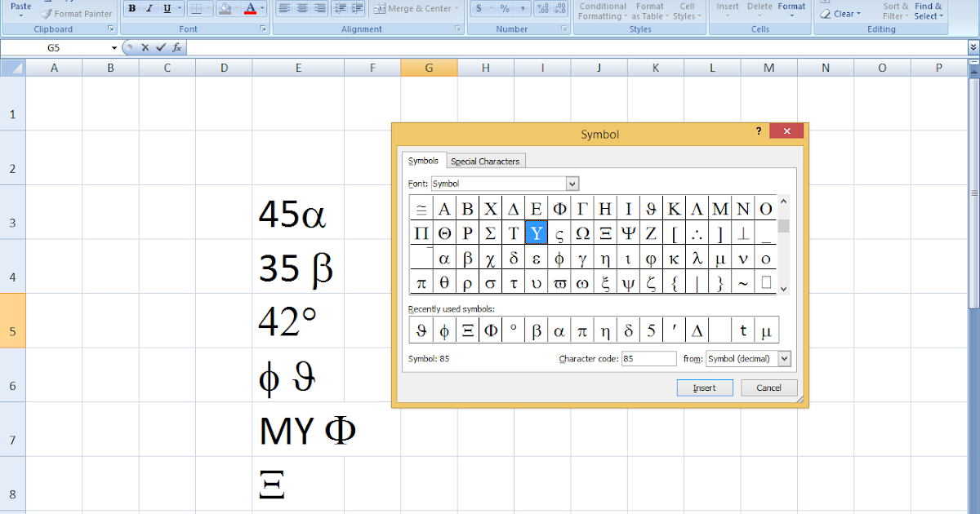Click the Clear eraser button

(840, 14)
